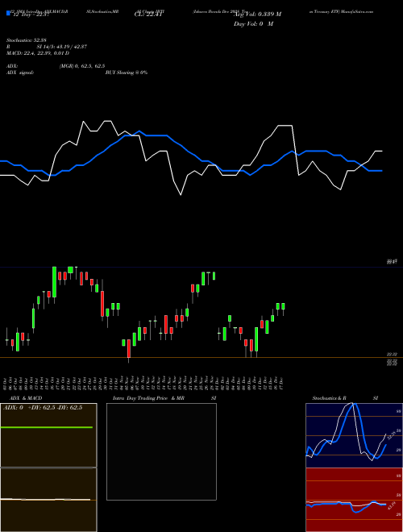
Task: Click the ManafaSutra.com Treasury ETF title text
Action: 341,11
